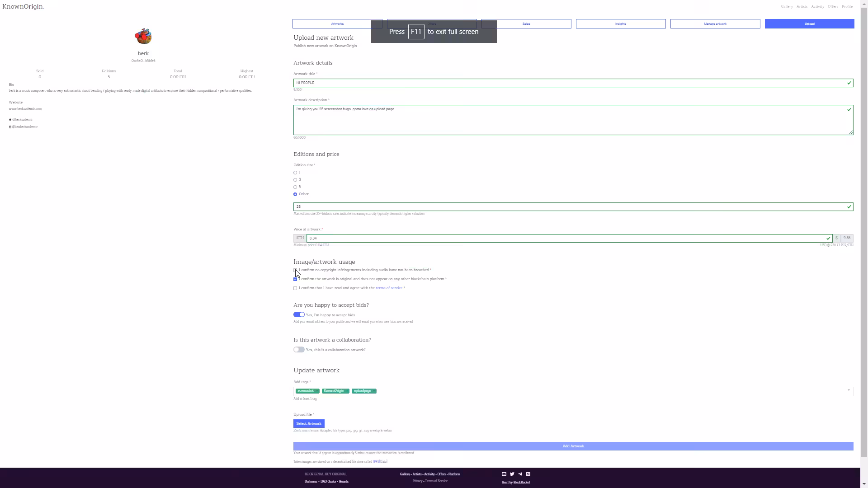Open the Telegram icon in footer
This screenshot has height=488, width=868.
pyautogui.click(x=520, y=474)
